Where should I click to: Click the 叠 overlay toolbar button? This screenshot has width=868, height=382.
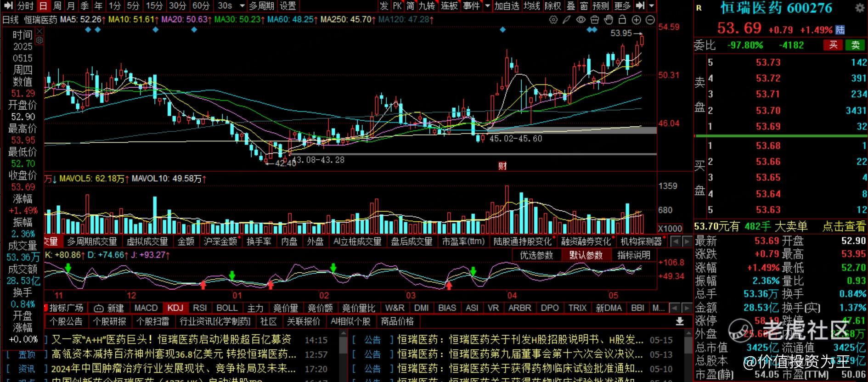click(571, 6)
